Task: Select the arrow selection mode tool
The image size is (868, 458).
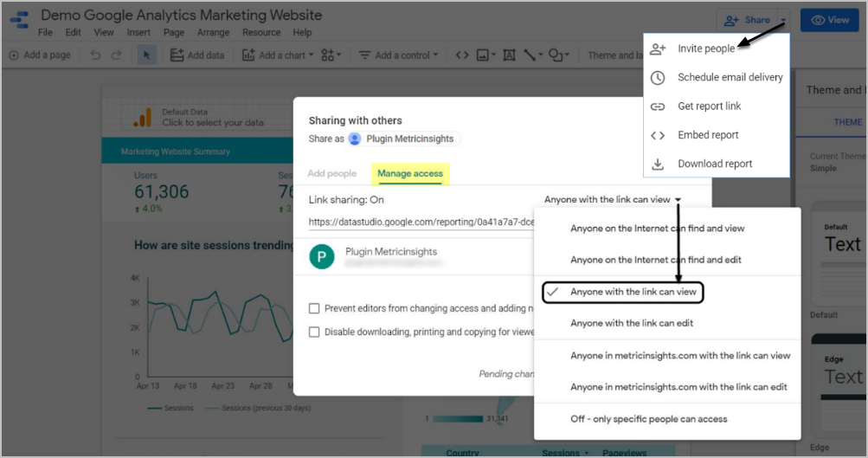Action: 146,55
